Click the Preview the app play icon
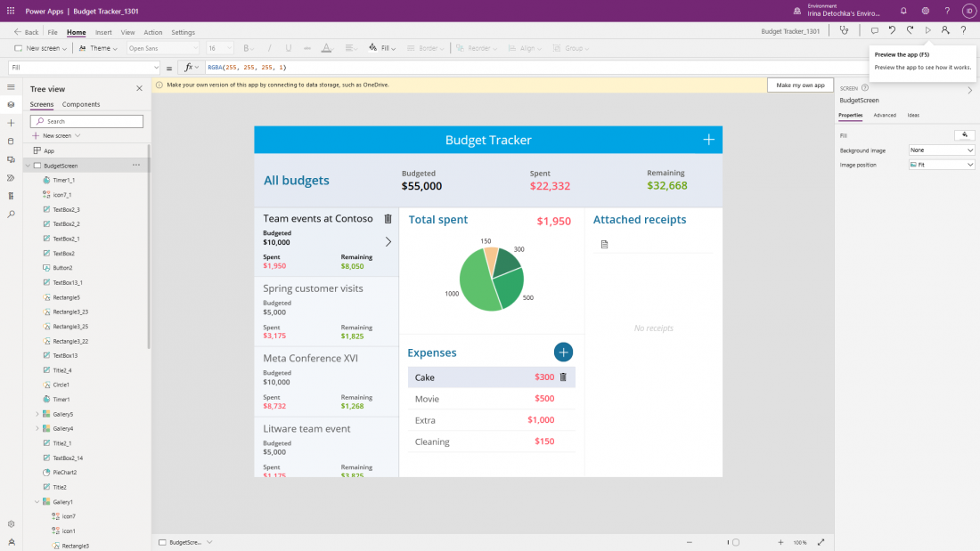Viewport: 980px width, 551px height. tap(927, 30)
